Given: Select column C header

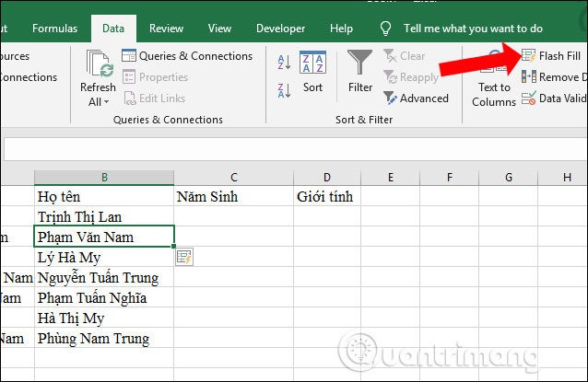Looking at the screenshot, I should click(x=233, y=178).
